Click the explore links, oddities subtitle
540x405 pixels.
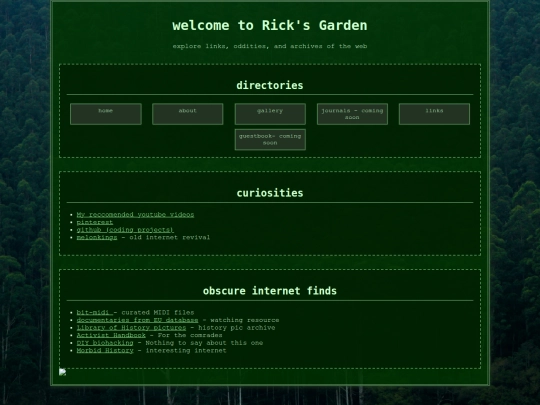[x=270, y=46]
